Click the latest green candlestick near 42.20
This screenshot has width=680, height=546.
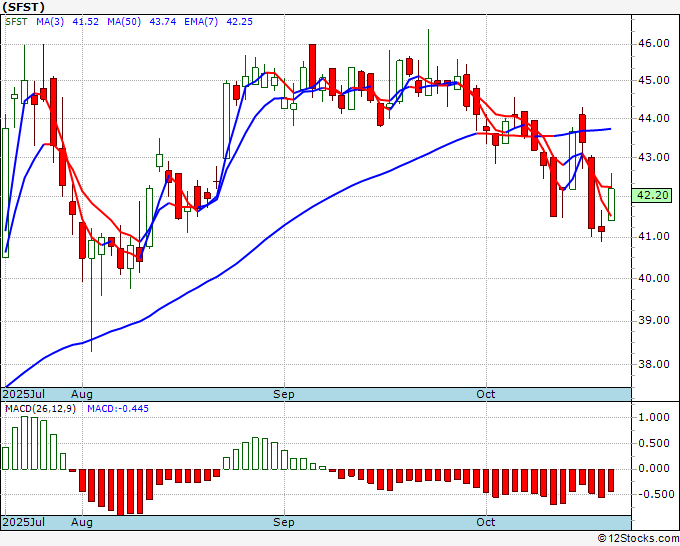tap(611, 204)
